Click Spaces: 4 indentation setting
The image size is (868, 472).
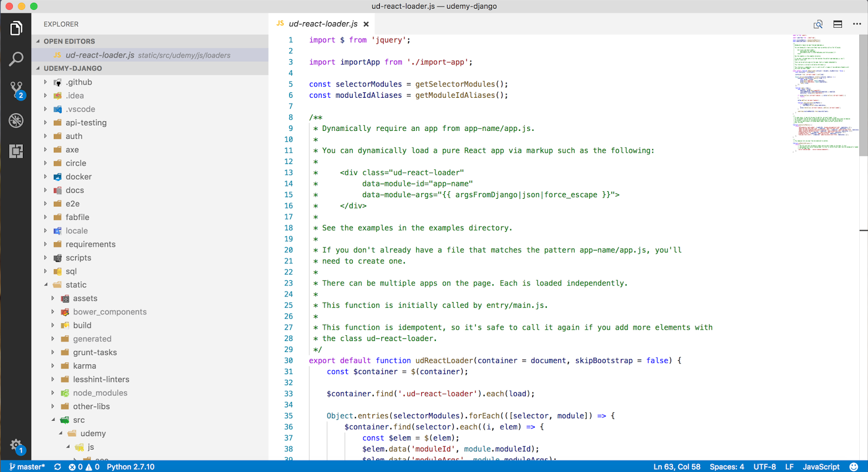tap(727, 467)
